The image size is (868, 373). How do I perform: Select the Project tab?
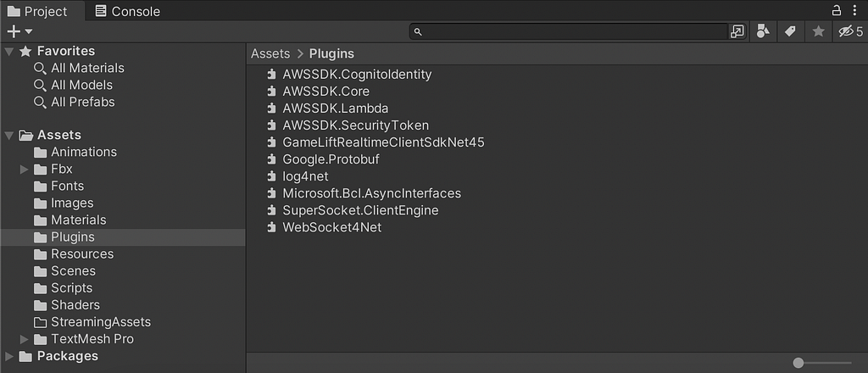click(36, 11)
